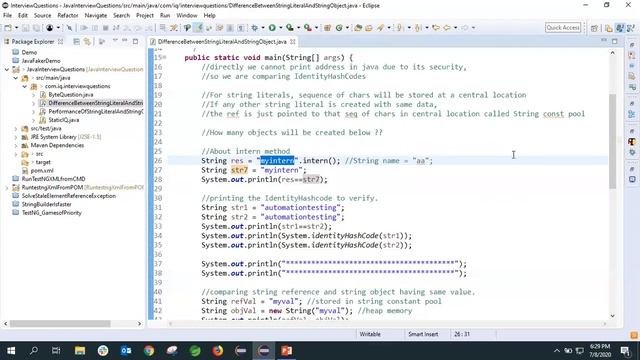
Task: Open the Source menu
Action: [42, 16]
